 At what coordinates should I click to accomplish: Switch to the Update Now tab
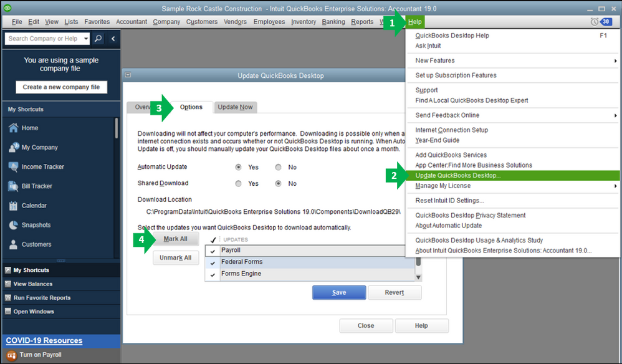235,107
